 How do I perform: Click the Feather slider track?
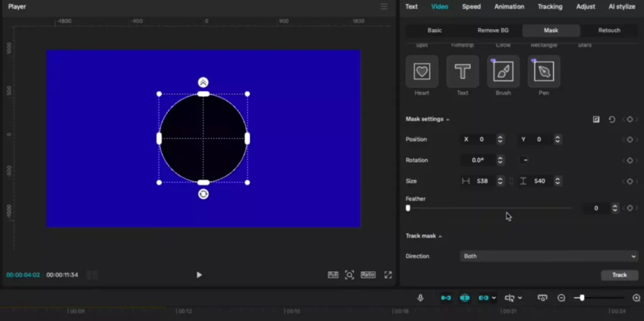[x=491, y=208]
